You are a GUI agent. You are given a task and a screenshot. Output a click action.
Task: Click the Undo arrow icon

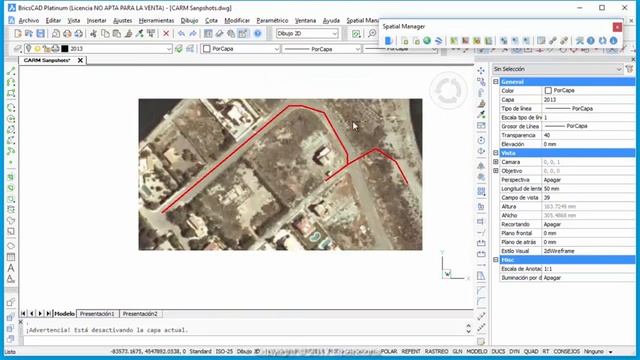pos(181,33)
